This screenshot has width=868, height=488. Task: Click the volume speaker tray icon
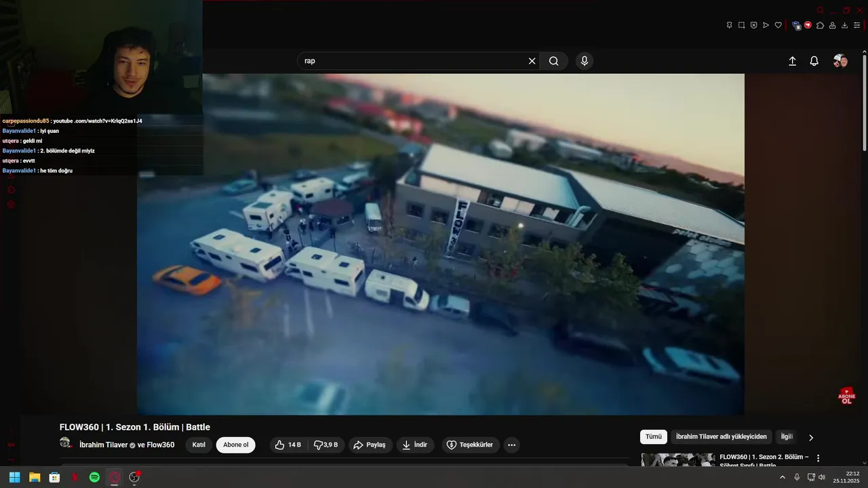pyautogui.click(x=822, y=477)
